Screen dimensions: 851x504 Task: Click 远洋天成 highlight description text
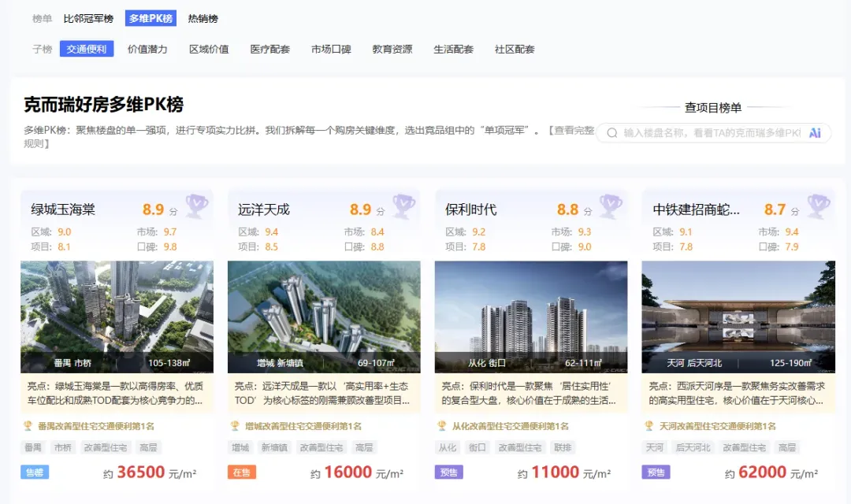(322, 393)
